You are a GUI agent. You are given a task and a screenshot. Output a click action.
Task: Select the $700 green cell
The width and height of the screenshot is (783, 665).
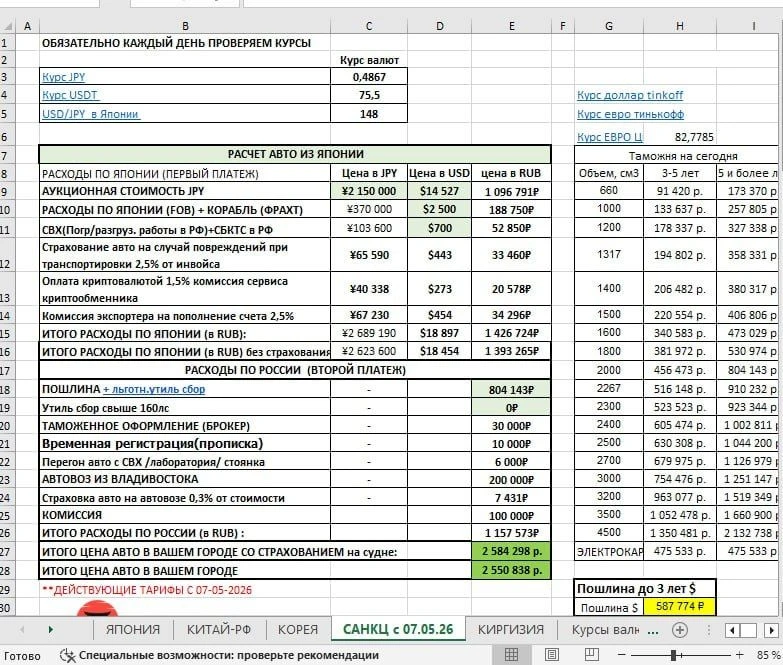click(x=439, y=228)
